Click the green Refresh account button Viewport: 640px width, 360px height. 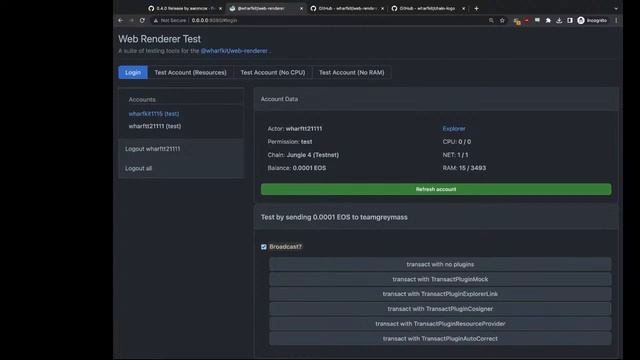coord(436,189)
